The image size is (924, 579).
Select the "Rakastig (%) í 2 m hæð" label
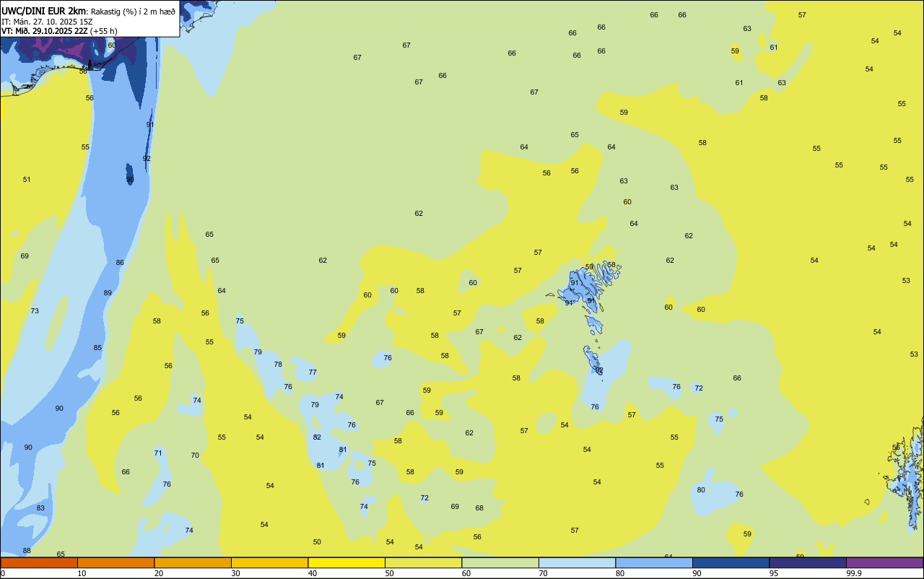[133, 11]
